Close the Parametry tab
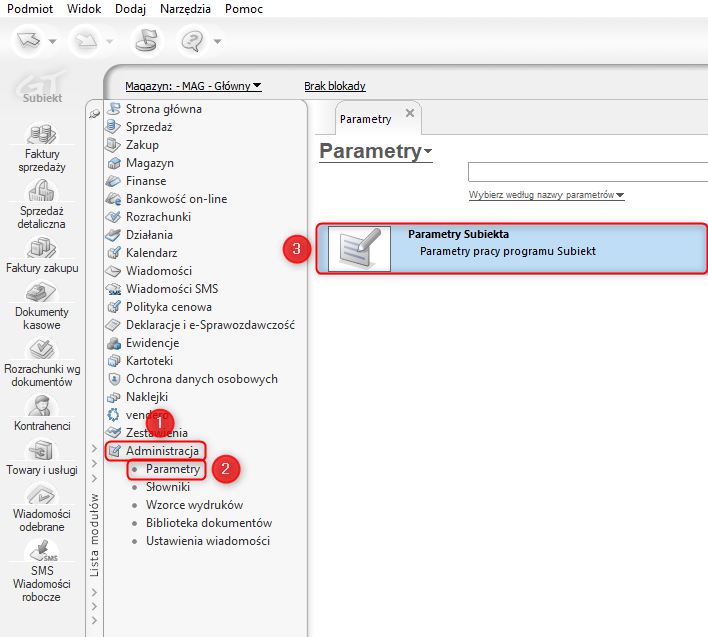 (x=410, y=113)
